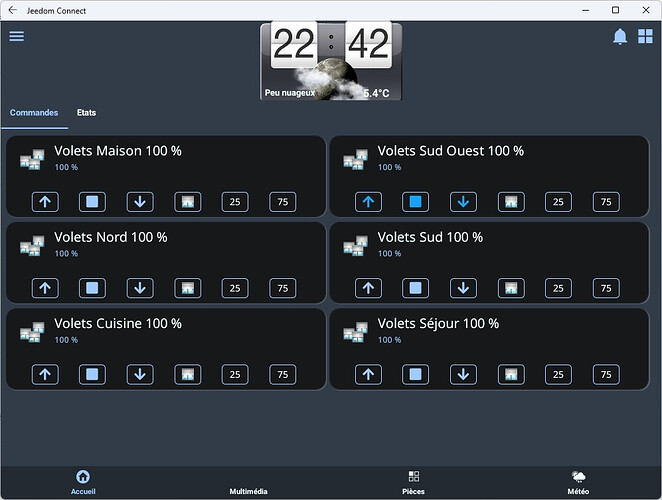This screenshot has width=662, height=500.
Task: Open the Météo tab
Action: click(x=578, y=482)
